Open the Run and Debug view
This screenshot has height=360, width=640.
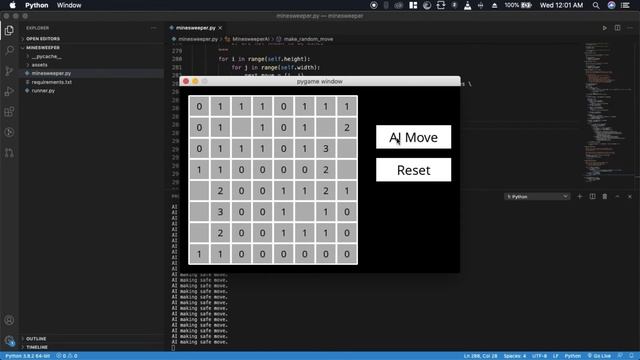[9, 91]
